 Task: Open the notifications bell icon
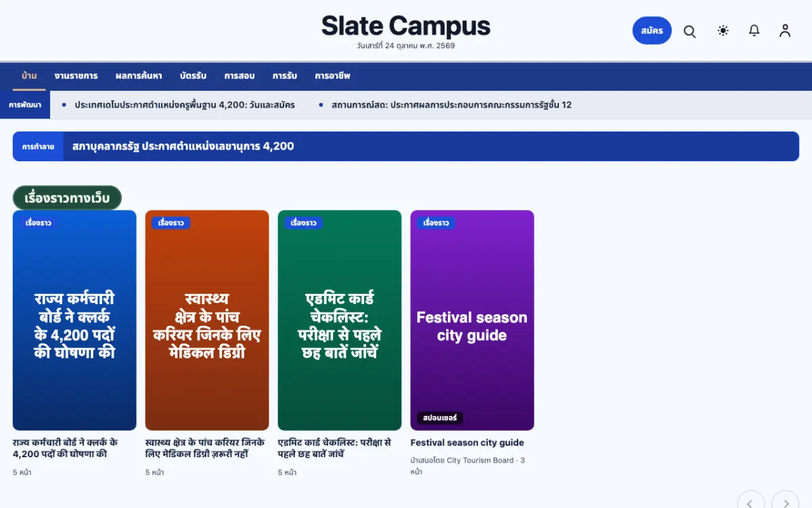coord(754,30)
